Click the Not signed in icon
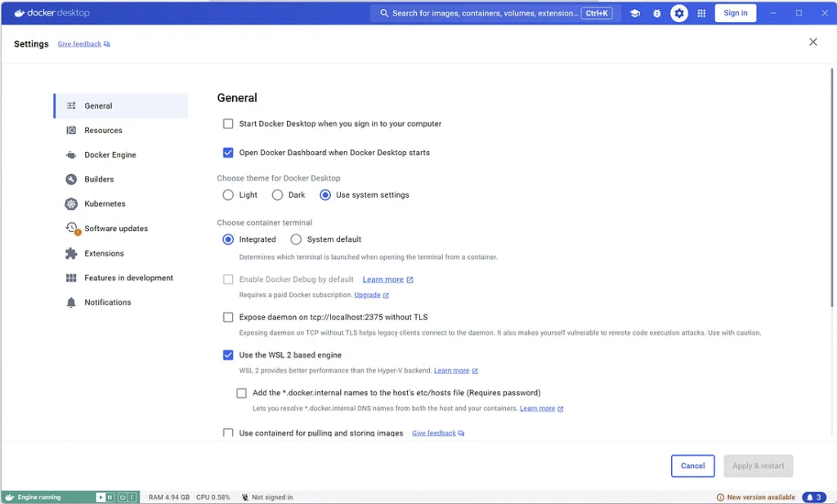 pos(244,497)
